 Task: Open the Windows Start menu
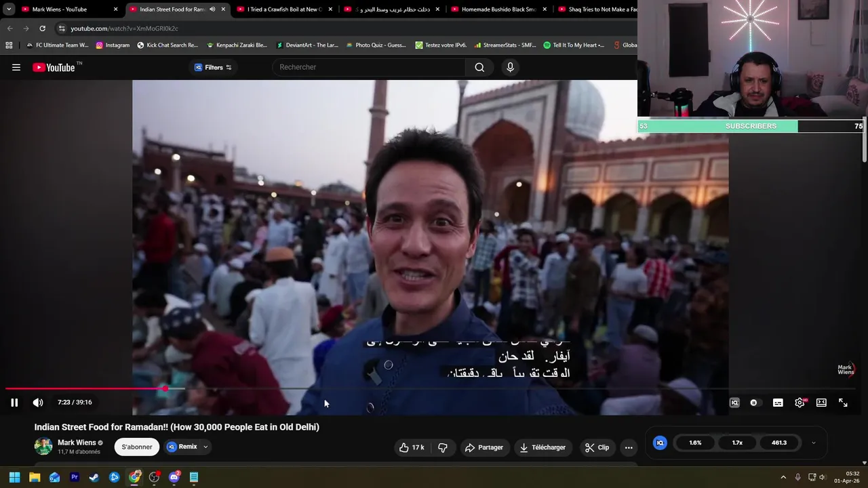click(x=14, y=477)
